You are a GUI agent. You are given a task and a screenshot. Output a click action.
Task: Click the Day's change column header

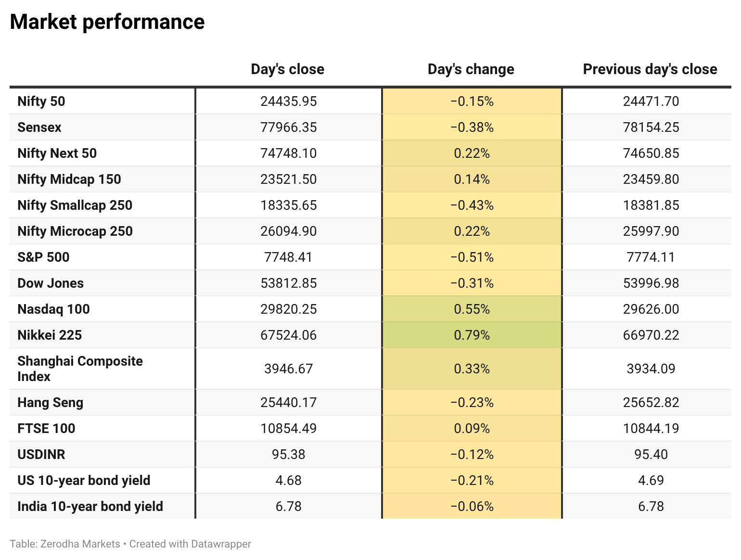[x=471, y=69]
